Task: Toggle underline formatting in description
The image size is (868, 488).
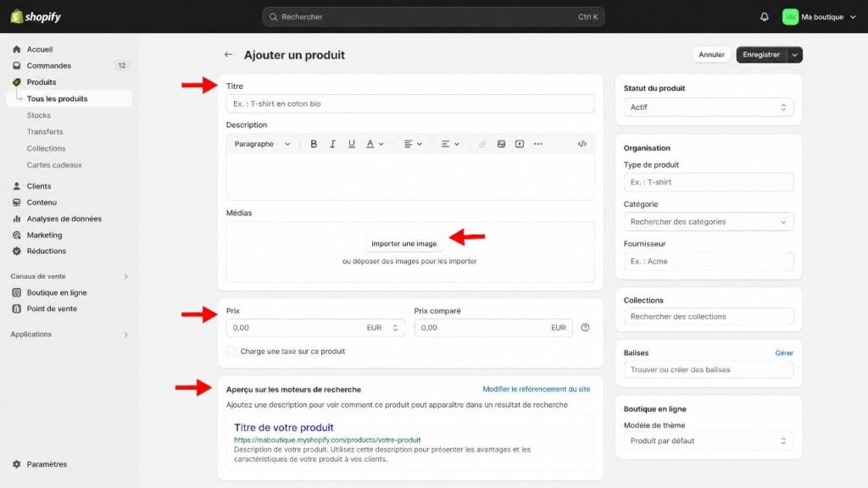Action: pyautogui.click(x=351, y=144)
